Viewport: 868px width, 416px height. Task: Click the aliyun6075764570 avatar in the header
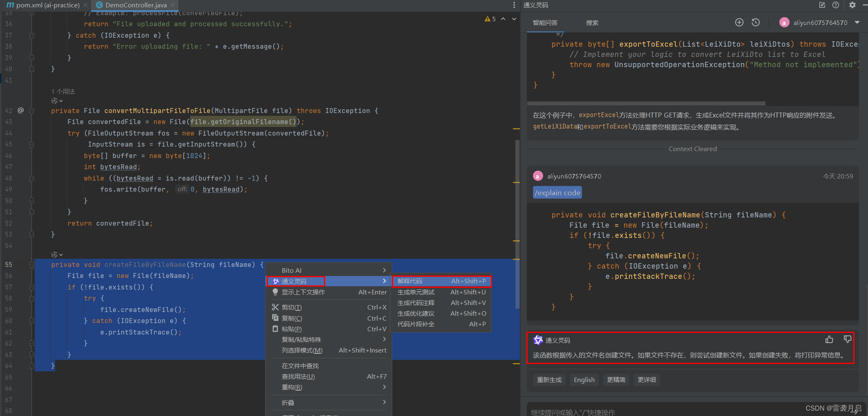[x=784, y=23]
